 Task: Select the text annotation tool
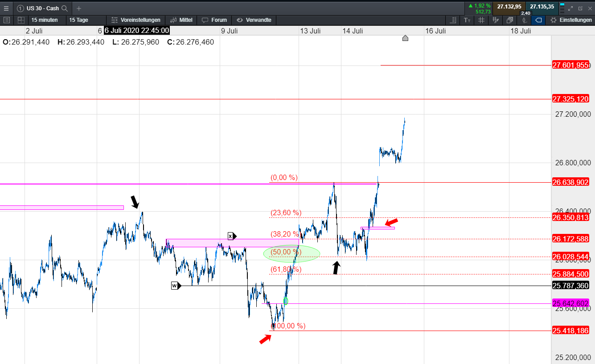point(467,20)
